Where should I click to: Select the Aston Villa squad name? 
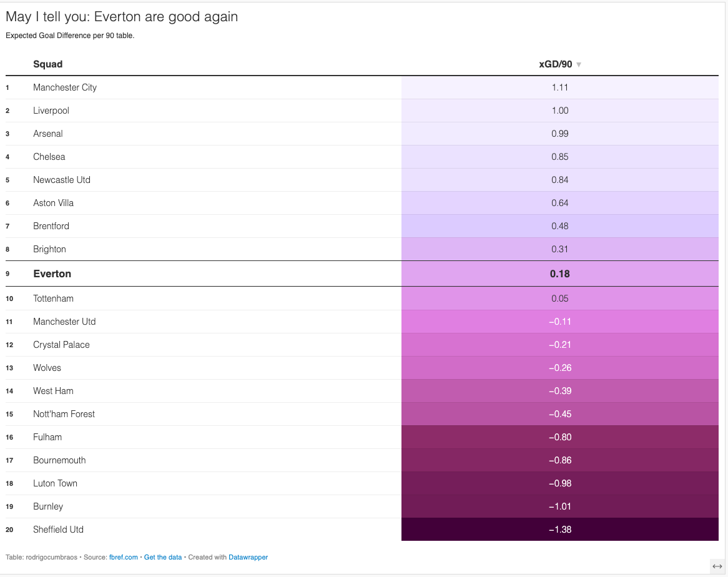coord(54,203)
